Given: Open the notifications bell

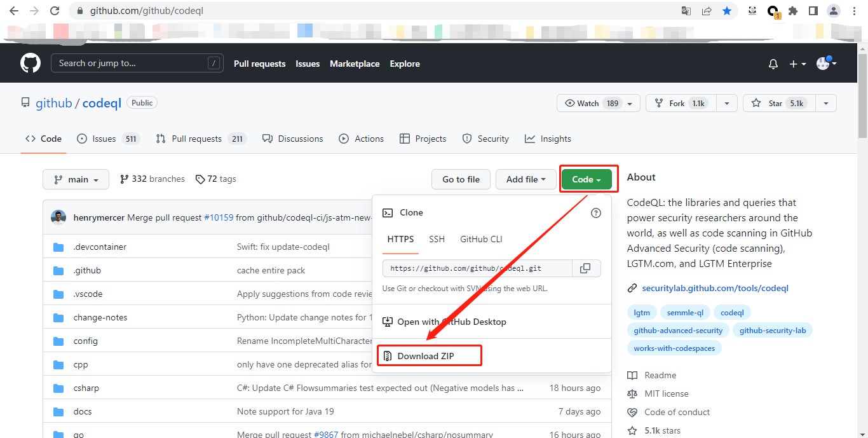Looking at the screenshot, I should [773, 64].
